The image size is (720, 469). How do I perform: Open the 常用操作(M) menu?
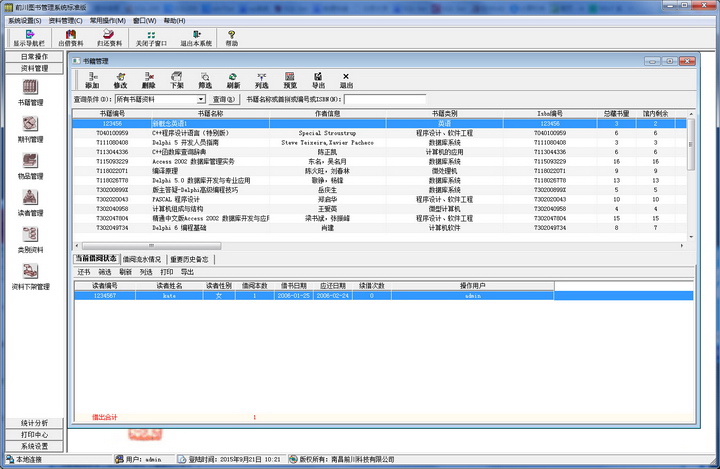pos(108,20)
